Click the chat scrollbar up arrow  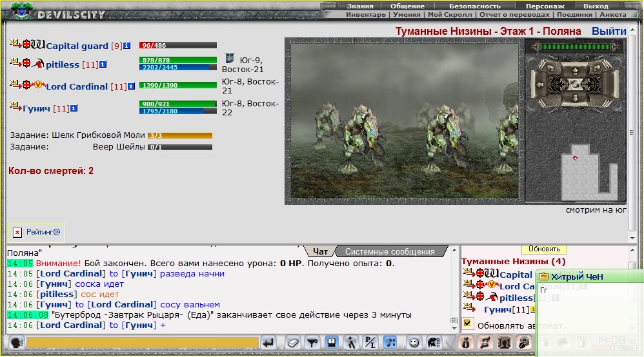(x=454, y=249)
